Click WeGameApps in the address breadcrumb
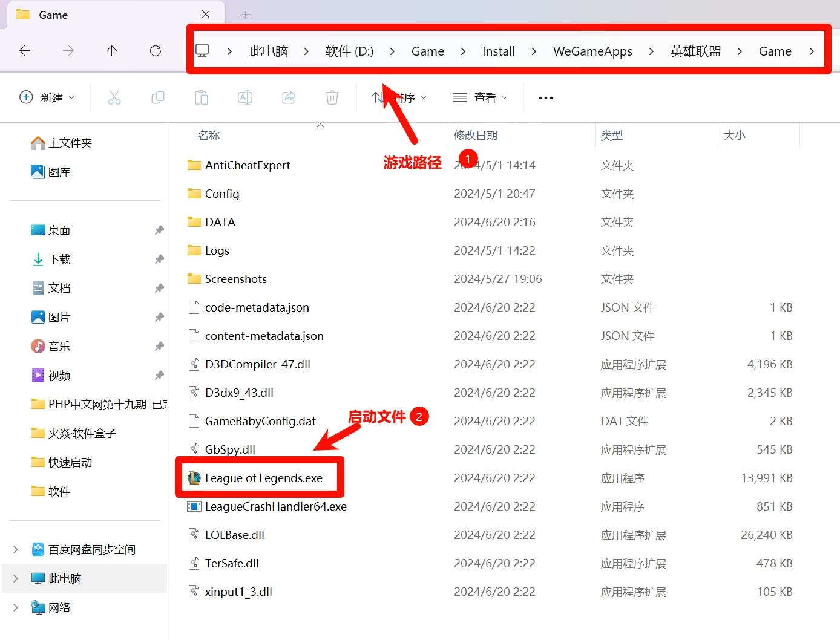Image resolution: width=840 pixels, height=640 pixels. click(592, 51)
